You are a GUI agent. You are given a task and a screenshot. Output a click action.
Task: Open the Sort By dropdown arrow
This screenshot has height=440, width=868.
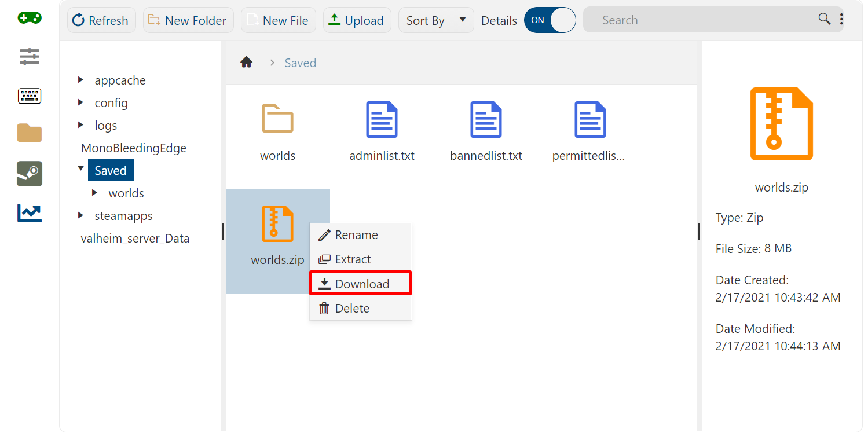click(463, 20)
